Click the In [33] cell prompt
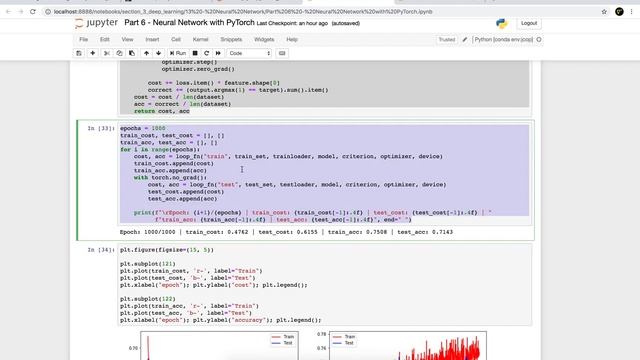The height and width of the screenshot is (360, 640). [x=101, y=128]
